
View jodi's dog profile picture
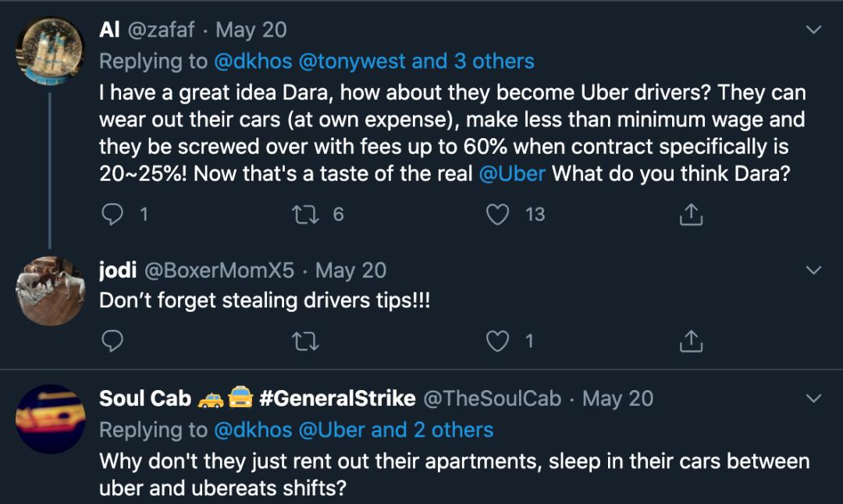click(x=51, y=291)
